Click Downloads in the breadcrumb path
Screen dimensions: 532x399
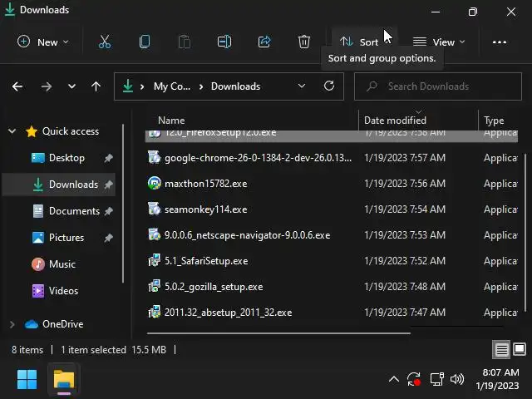(x=236, y=86)
